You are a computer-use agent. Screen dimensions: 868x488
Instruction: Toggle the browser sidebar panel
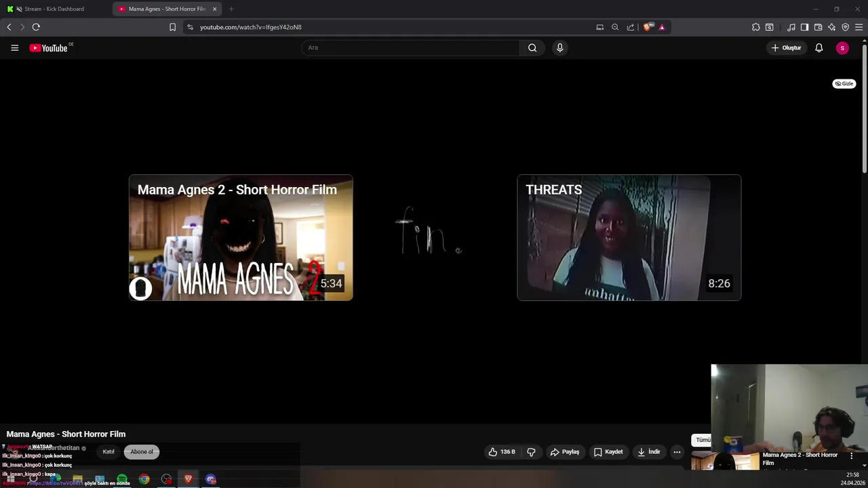click(x=804, y=27)
